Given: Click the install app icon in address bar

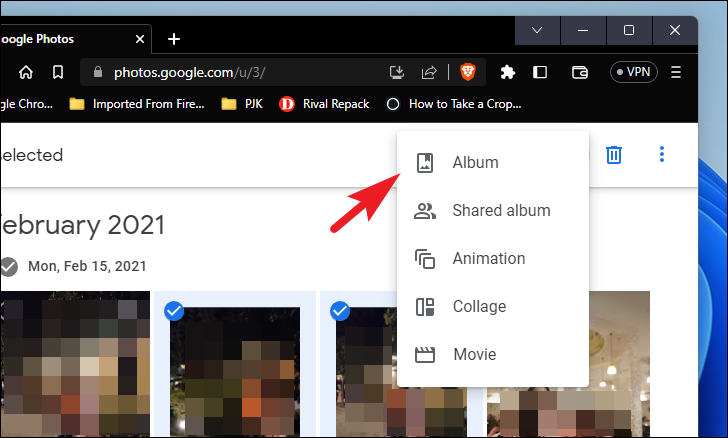Looking at the screenshot, I should pyautogui.click(x=396, y=72).
